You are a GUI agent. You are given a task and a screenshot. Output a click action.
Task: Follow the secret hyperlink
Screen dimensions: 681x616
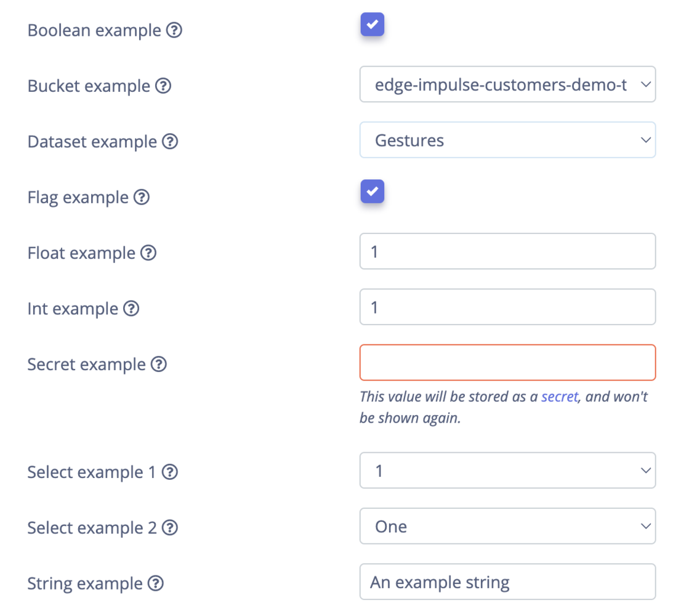(559, 397)
